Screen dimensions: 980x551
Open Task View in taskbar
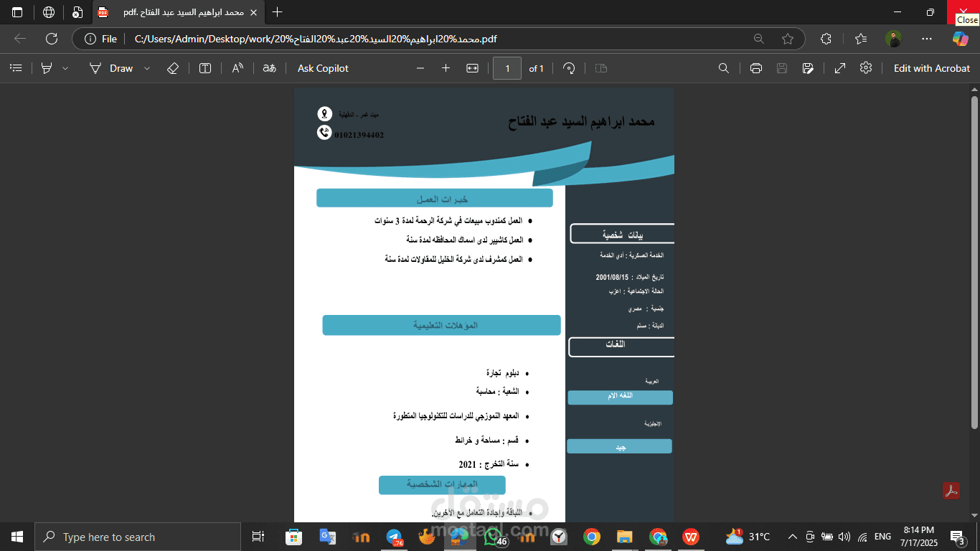coord(258,537)
